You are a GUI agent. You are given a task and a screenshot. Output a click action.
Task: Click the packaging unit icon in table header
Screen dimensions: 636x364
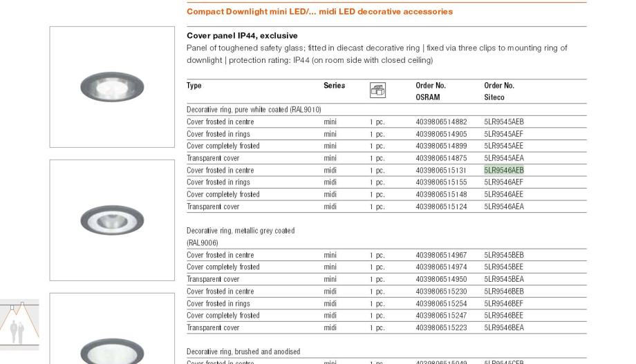377,90
